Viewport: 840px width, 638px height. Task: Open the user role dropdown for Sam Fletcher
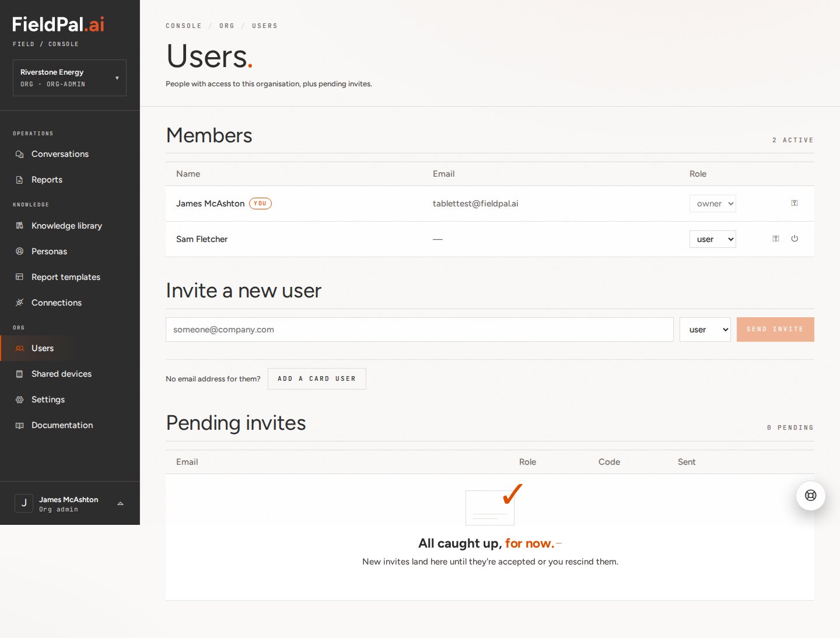click(713, 239)
